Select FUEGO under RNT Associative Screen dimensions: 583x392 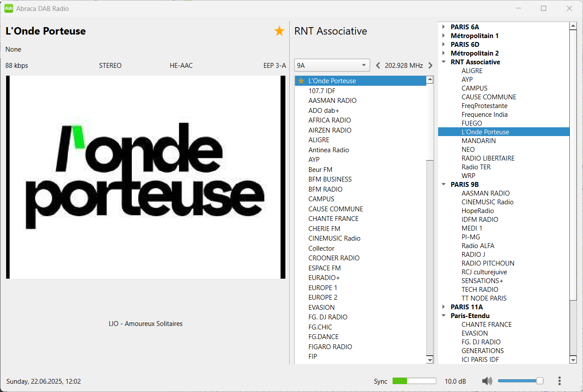(x=472, y=123)
